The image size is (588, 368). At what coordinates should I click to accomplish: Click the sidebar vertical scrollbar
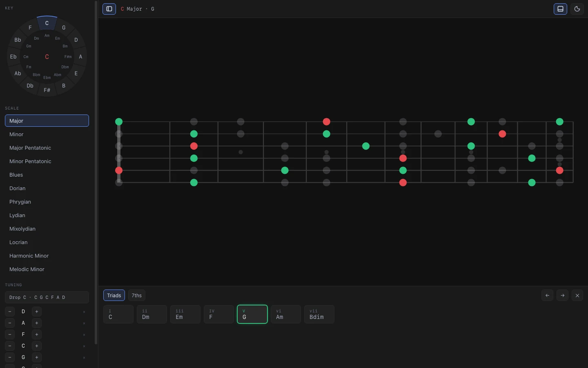pyautogui.click(x=96, y=173)
